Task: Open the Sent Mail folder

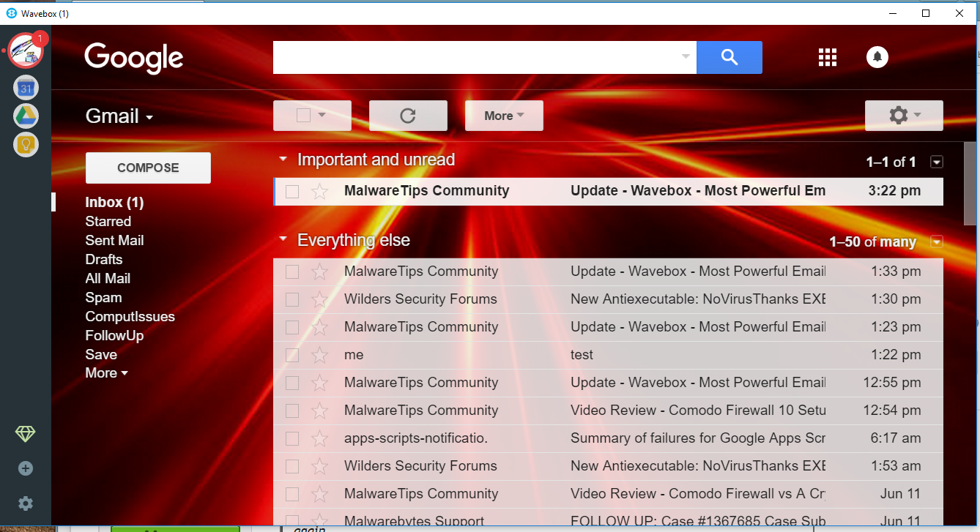Action: [x=114, y=241]
